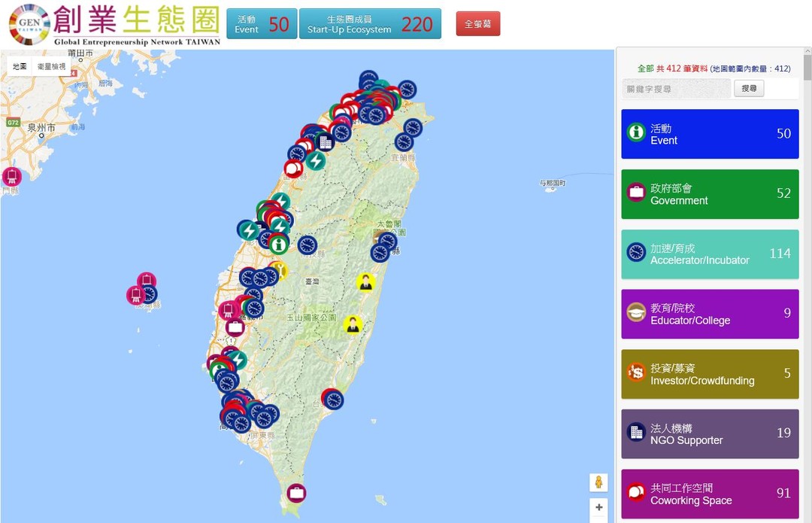Click the red chat bubble marker near Miaoli
812x523 pixels.
293,169
